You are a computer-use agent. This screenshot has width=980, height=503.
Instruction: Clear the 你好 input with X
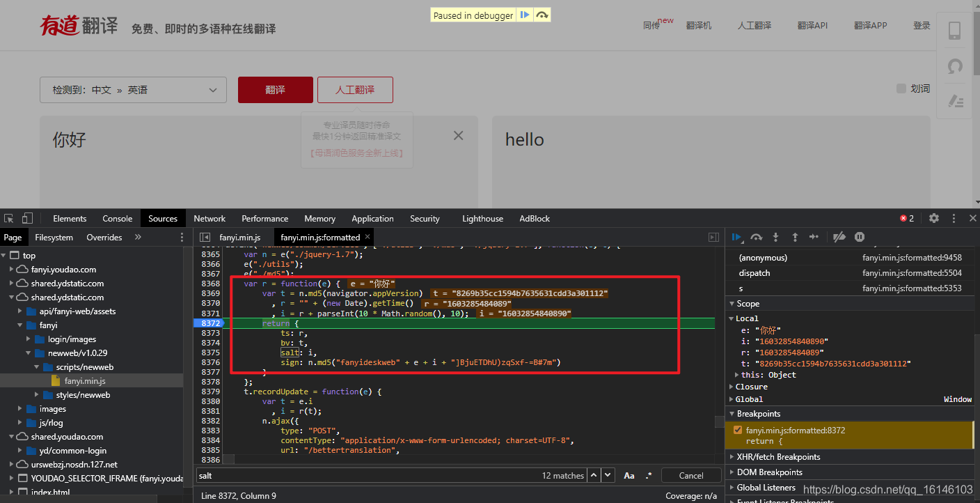[458, 136]
